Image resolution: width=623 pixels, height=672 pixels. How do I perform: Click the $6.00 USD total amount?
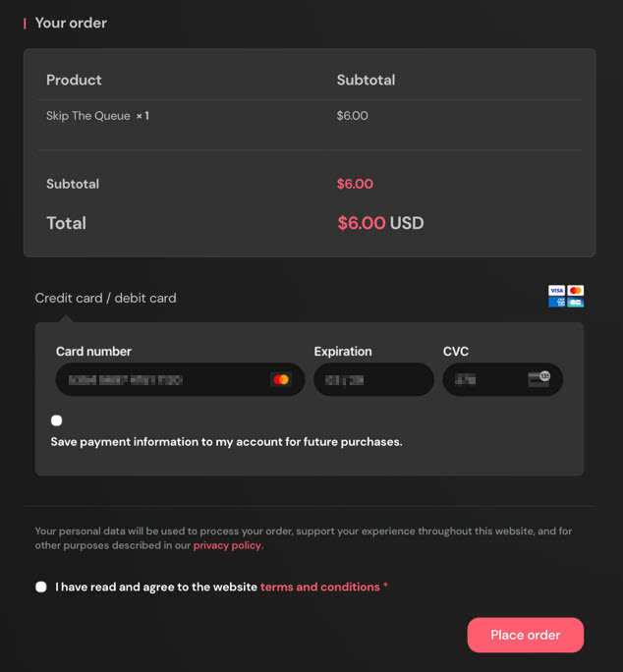tap(380, 223)
